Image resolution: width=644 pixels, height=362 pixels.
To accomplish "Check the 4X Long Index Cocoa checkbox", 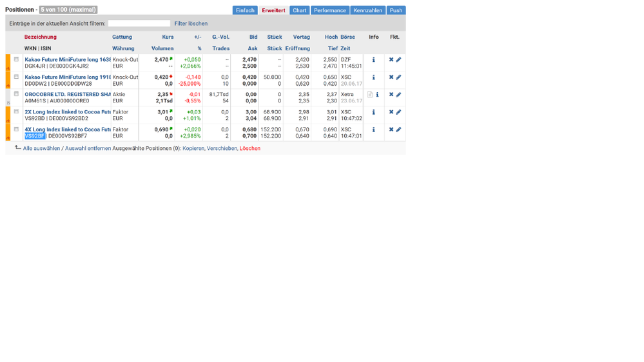I will click(17, 129).
